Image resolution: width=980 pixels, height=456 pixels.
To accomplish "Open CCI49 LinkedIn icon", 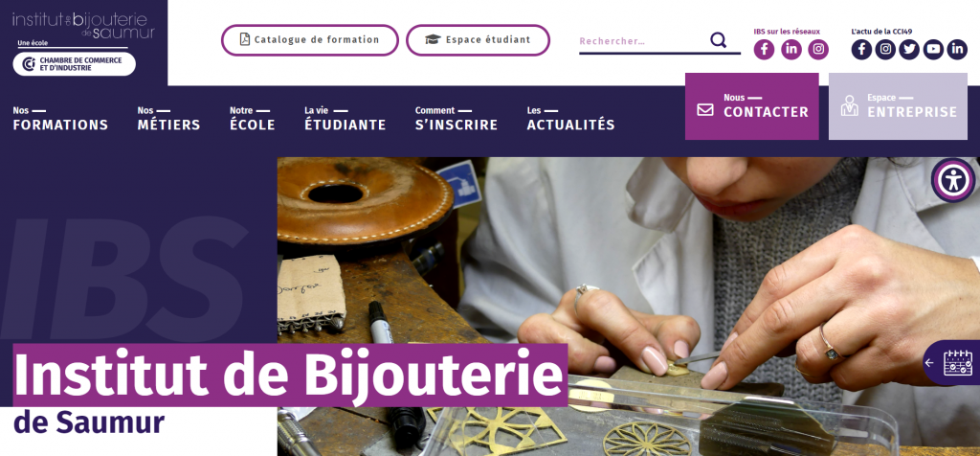I will tap(957, 50).
